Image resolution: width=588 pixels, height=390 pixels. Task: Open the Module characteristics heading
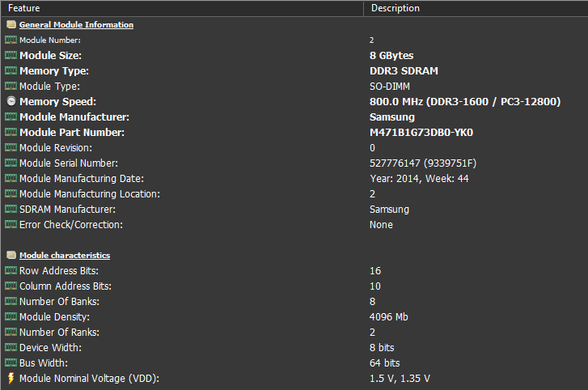tap(65, 256)
